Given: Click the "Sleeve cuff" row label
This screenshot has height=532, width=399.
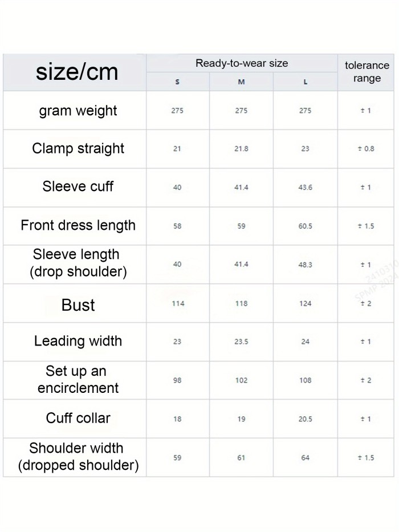Looking at the screenshot, I should [78, 186].
